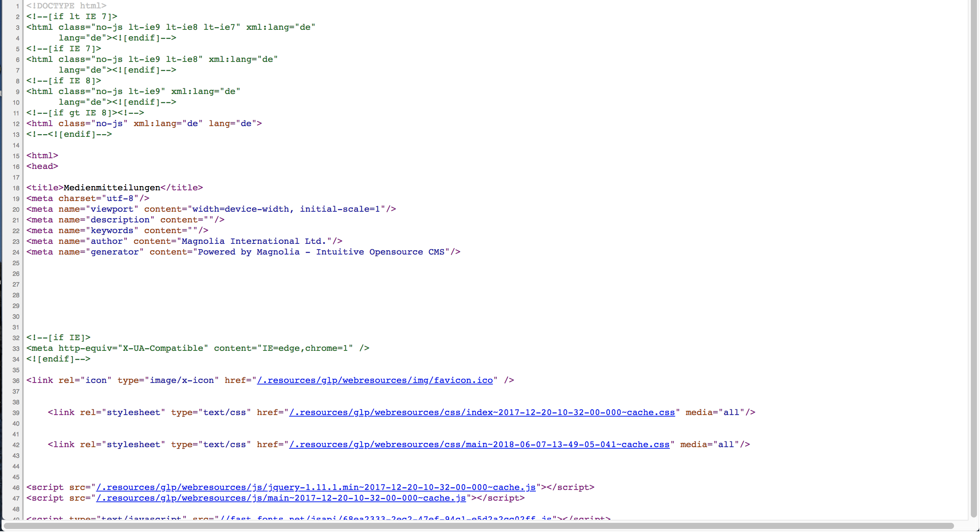Click the X-UA-Compatible meta tag text

(163, 348)
